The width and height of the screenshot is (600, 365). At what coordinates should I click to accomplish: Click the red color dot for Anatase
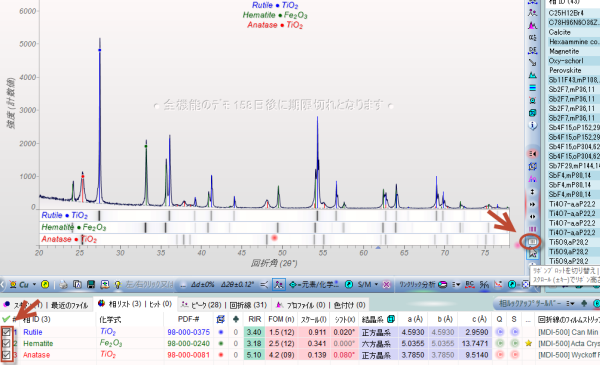tap(221, 355)
